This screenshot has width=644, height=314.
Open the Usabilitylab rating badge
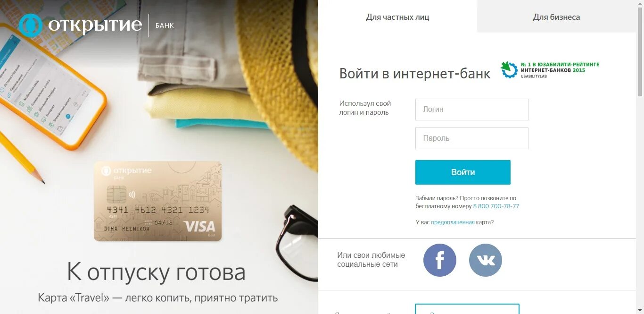pyautogui.click(x=549, y=70)
